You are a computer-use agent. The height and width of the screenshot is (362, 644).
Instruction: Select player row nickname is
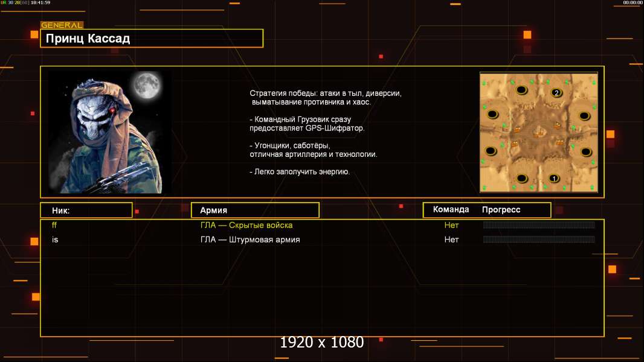point(55,240)
